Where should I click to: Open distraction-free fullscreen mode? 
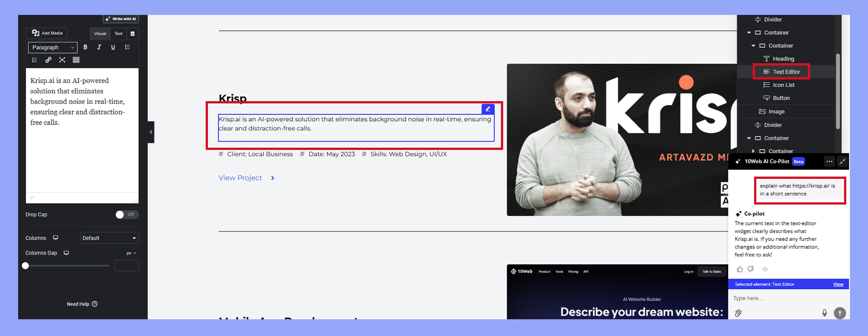[x=62, y=60]
